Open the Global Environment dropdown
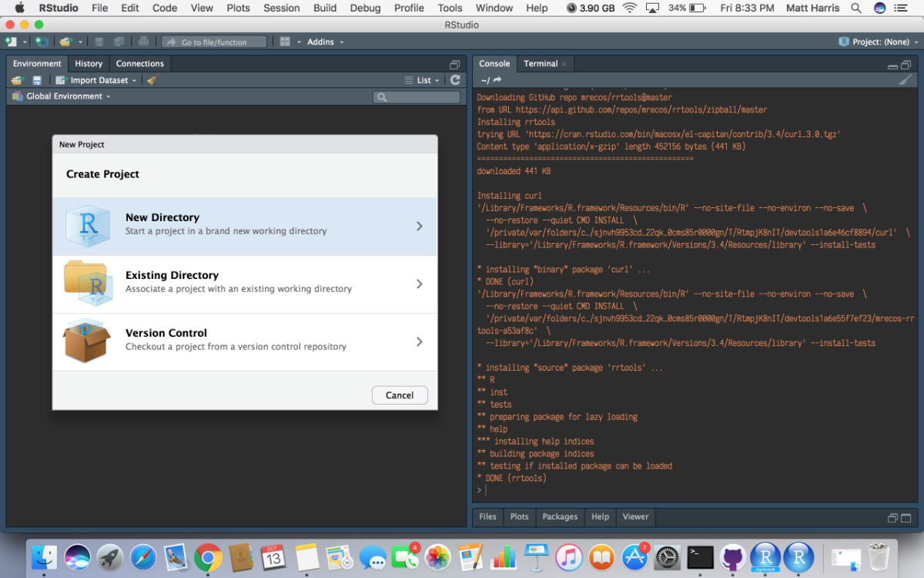 [x=62, y=96]
